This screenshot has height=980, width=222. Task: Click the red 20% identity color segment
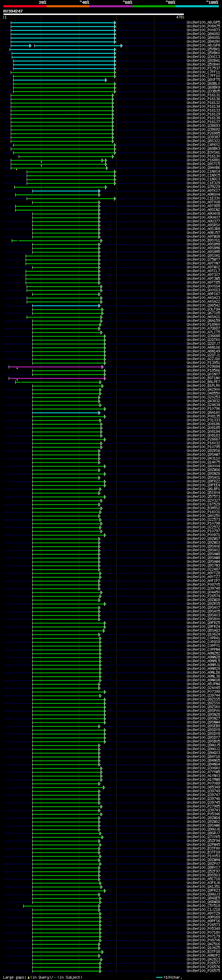point(25,7)
